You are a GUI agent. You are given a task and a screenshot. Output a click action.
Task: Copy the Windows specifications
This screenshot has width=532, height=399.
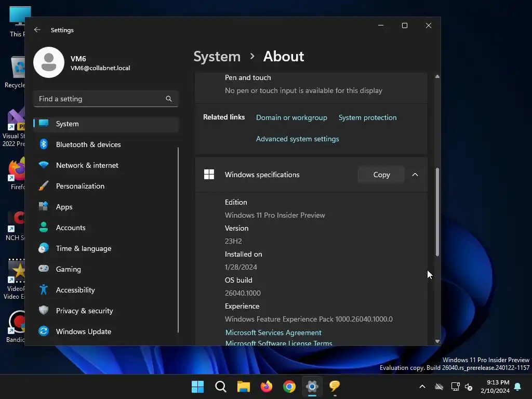381,175
